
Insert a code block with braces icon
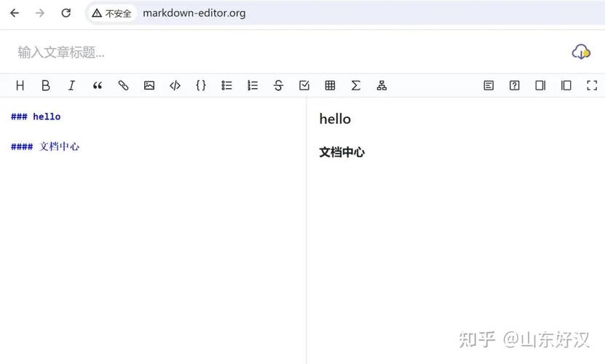tap(201, 85)
